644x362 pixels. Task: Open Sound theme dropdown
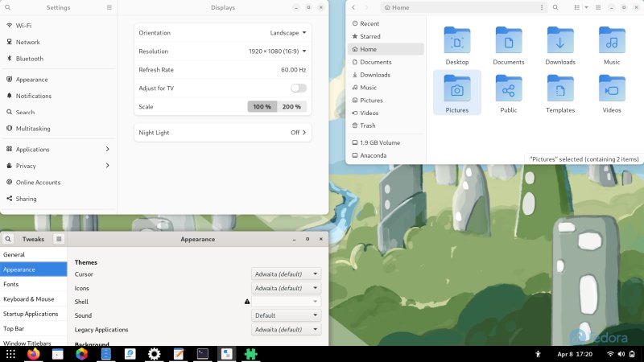point(287,315)
